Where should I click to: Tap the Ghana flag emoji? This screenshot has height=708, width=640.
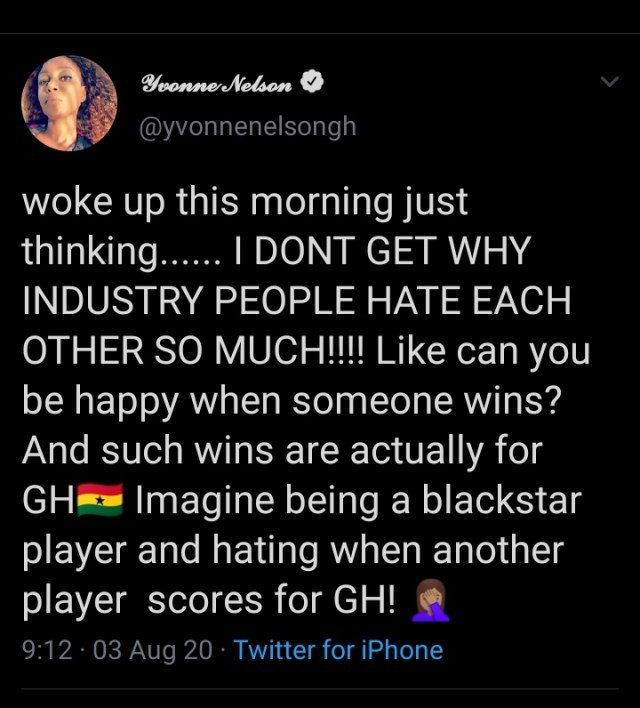[100, 500]
